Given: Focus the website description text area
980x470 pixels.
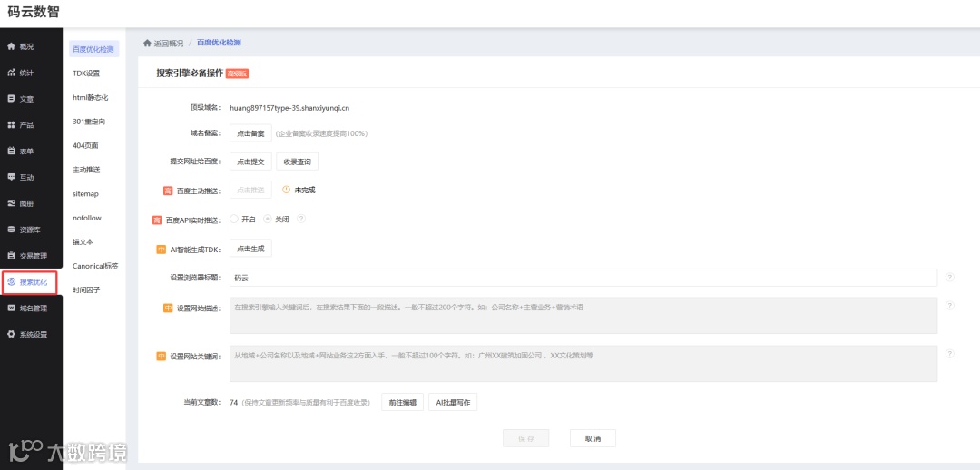Looking at the screenshot, I should click(x=583, y=316).
